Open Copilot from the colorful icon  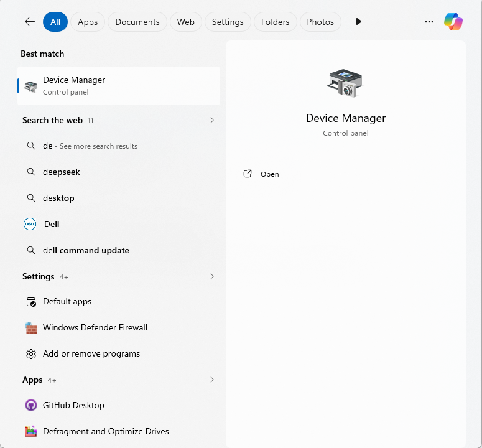click(453, 22)
